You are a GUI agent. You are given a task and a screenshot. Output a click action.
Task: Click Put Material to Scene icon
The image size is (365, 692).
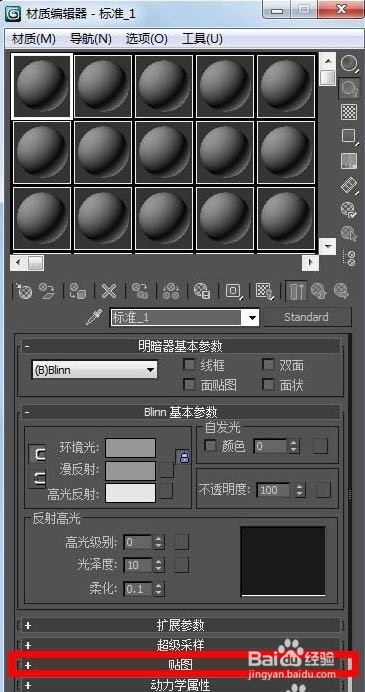coord(46,291)
